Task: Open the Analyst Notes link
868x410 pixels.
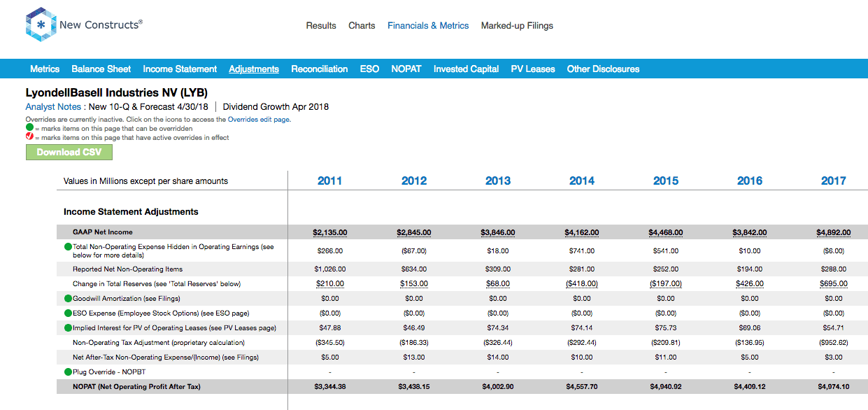Action: (53, 107)
